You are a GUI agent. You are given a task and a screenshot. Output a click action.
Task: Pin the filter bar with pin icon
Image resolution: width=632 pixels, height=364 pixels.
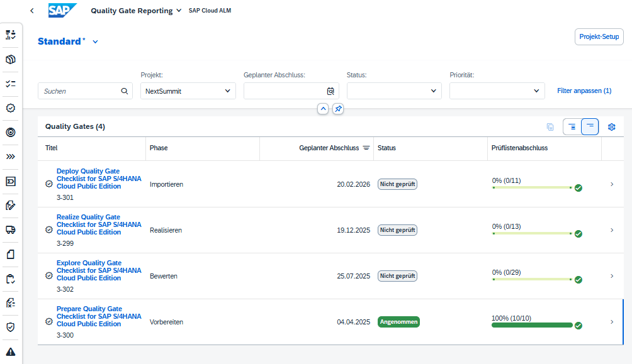coord(338,109)
